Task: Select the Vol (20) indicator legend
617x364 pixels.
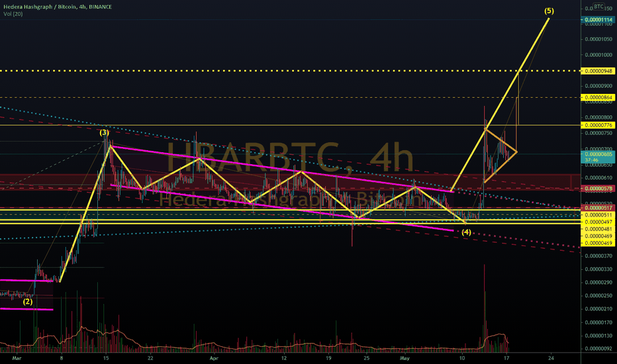Action: click(x=13, y=14)
